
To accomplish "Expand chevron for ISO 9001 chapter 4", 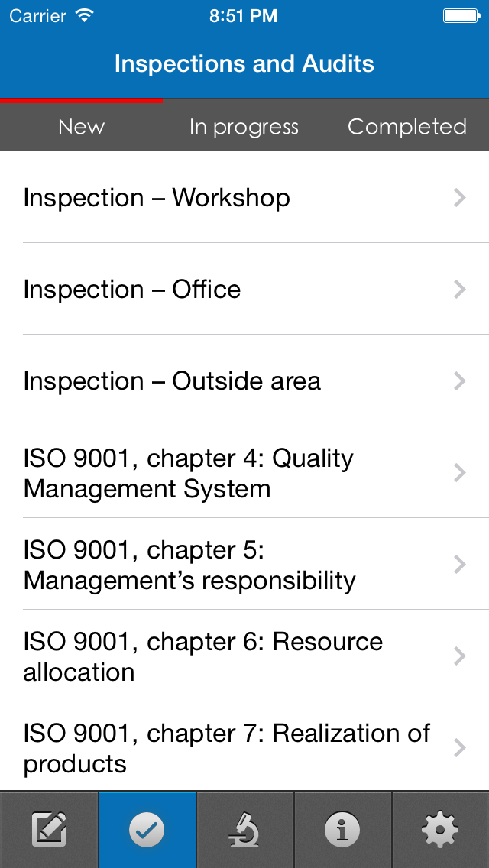I will click(460, 473).
